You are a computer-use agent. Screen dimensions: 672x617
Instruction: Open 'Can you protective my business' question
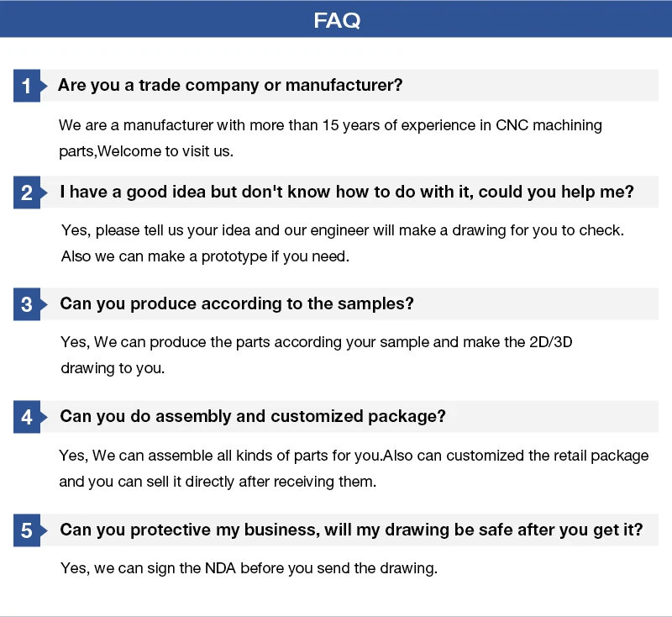351,530
